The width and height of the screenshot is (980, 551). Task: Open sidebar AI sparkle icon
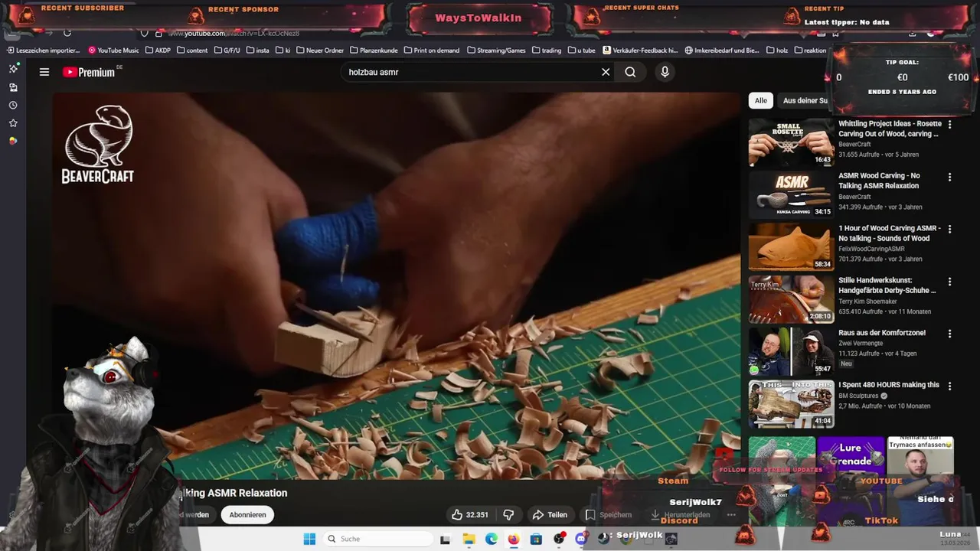pyautogui.click(x=13, y=69)
